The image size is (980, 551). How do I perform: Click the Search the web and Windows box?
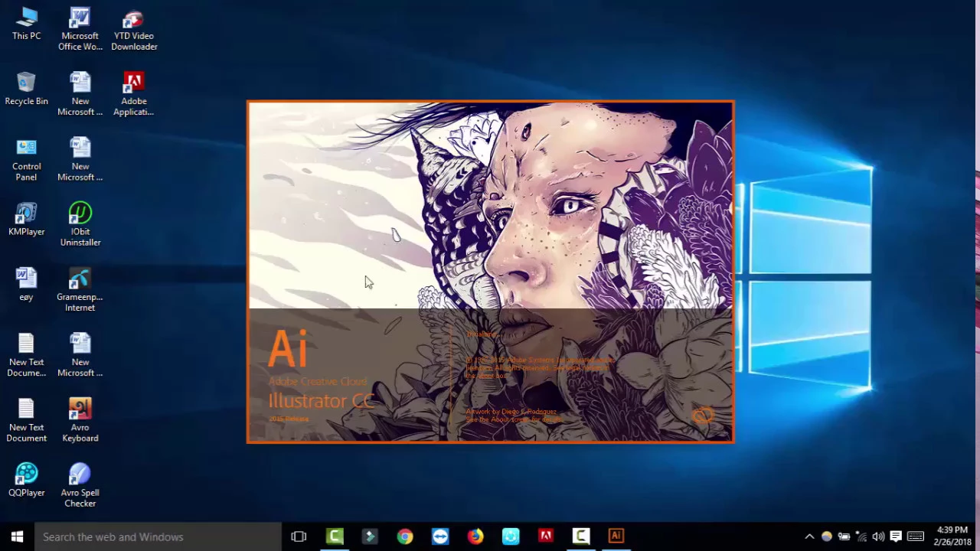[x=158, y=536]
